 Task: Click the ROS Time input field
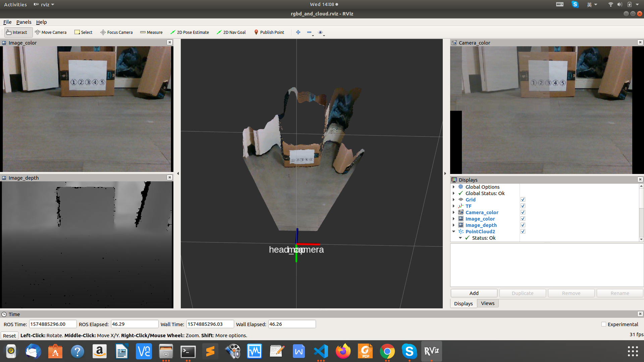coord(53,324)
